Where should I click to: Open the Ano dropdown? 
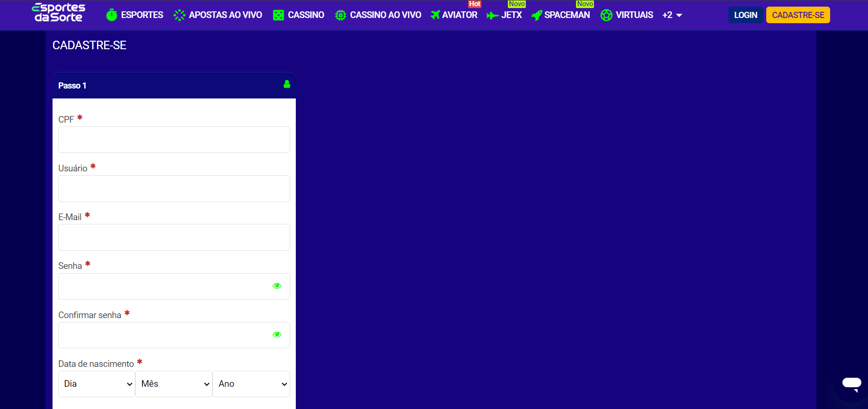click(x=251, y=384)
